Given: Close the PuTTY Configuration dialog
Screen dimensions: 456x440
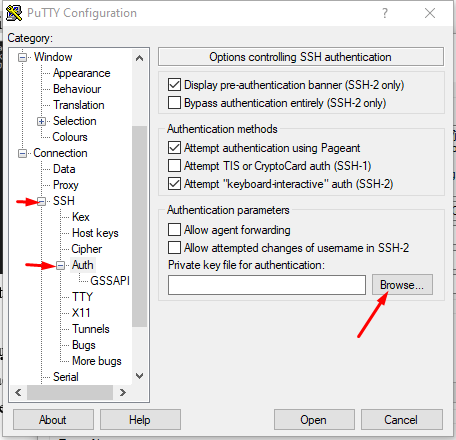Looking at the screenshot, I should [x=430, y=13].
